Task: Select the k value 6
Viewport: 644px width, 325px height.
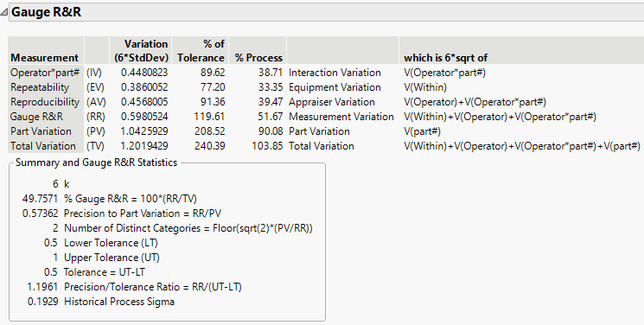Action: point(55,184)
